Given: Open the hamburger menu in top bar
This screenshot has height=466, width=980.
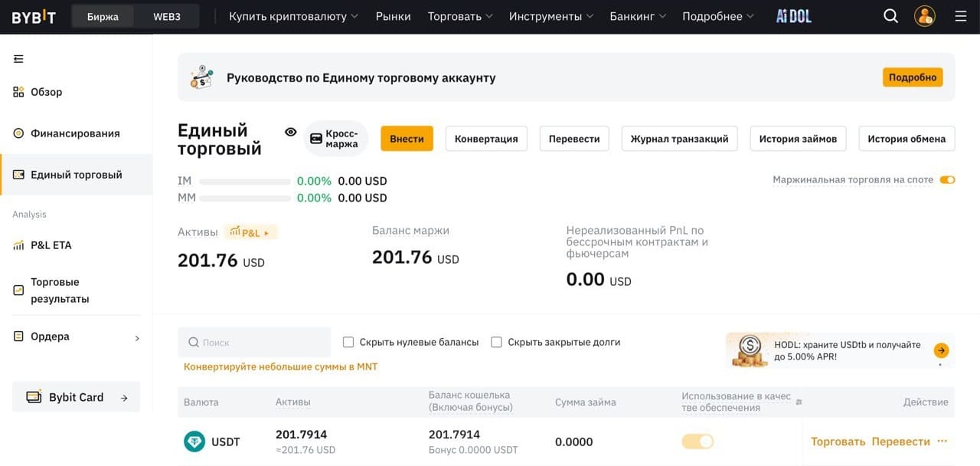Looking at the screenshot, I should coord(961,16).
